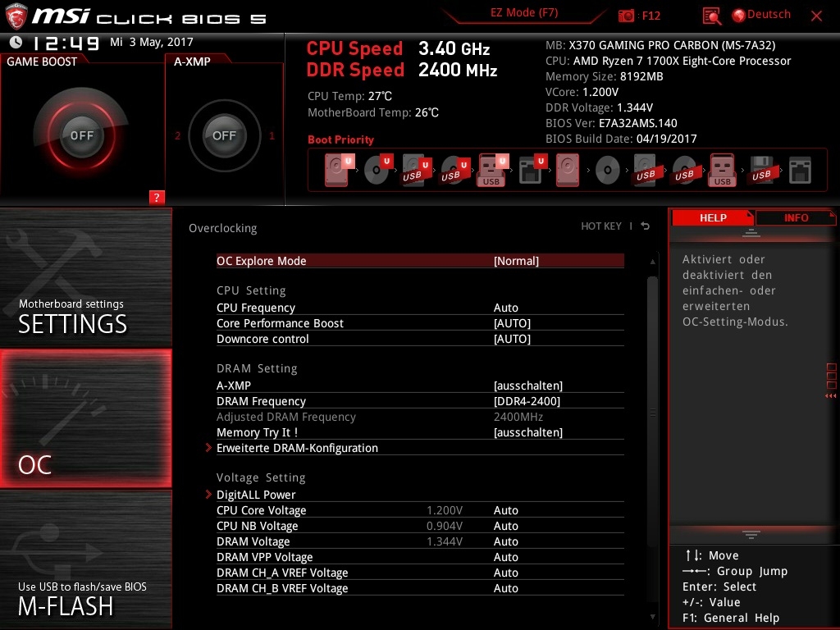Click the 12:49 time display
The image size is (840, 630).
pyautogui.click(x=66, y=43)
